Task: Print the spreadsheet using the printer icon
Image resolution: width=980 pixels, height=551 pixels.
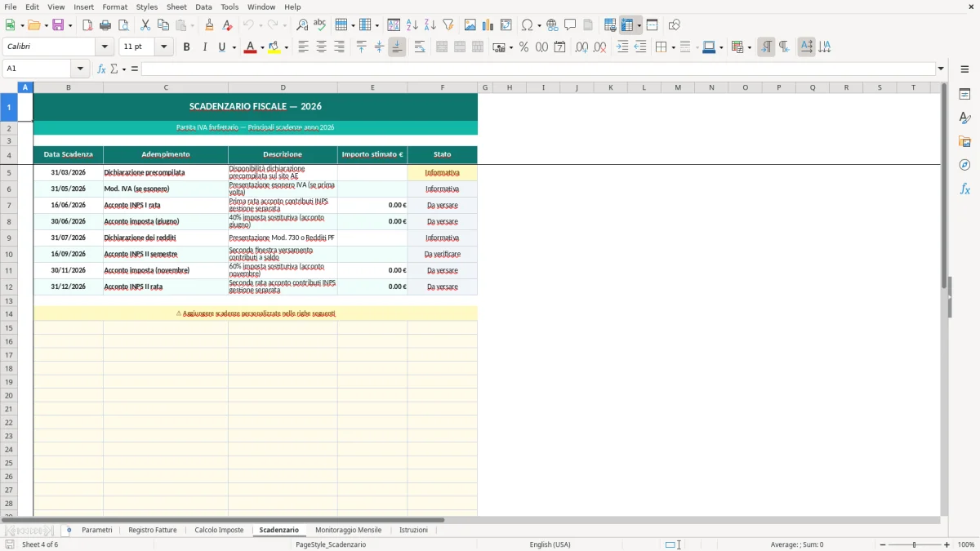Action: pyautogui.click(x=105, y=25)
